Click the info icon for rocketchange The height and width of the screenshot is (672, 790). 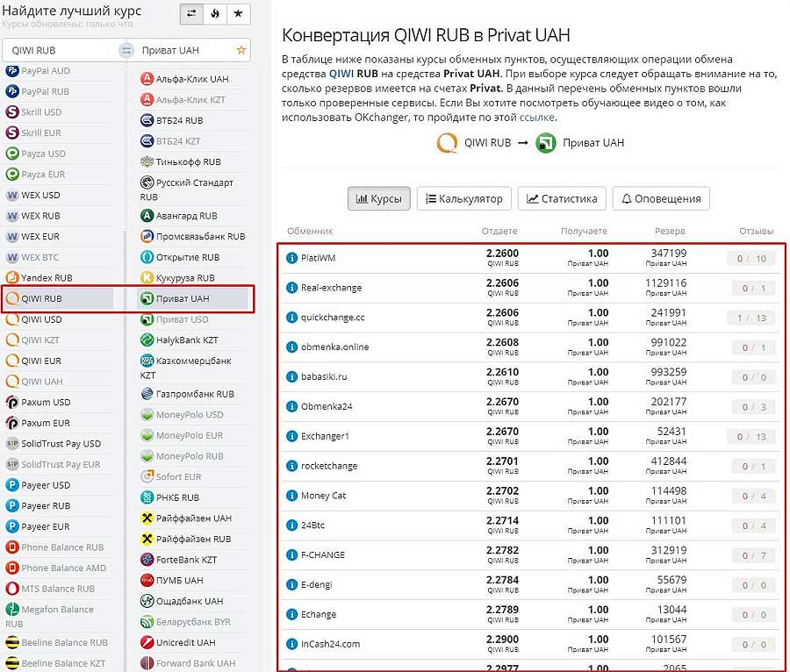(x=291, y=466)
